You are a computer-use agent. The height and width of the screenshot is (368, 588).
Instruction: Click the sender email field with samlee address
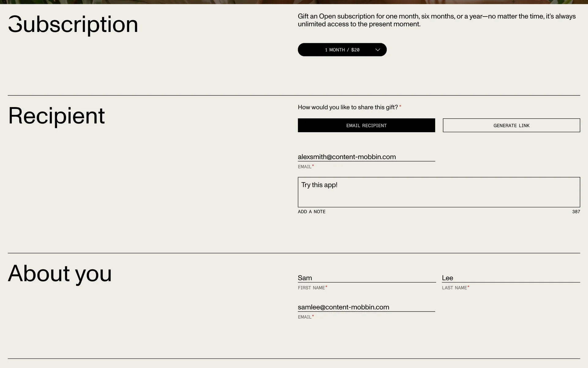tap(366, 307)
